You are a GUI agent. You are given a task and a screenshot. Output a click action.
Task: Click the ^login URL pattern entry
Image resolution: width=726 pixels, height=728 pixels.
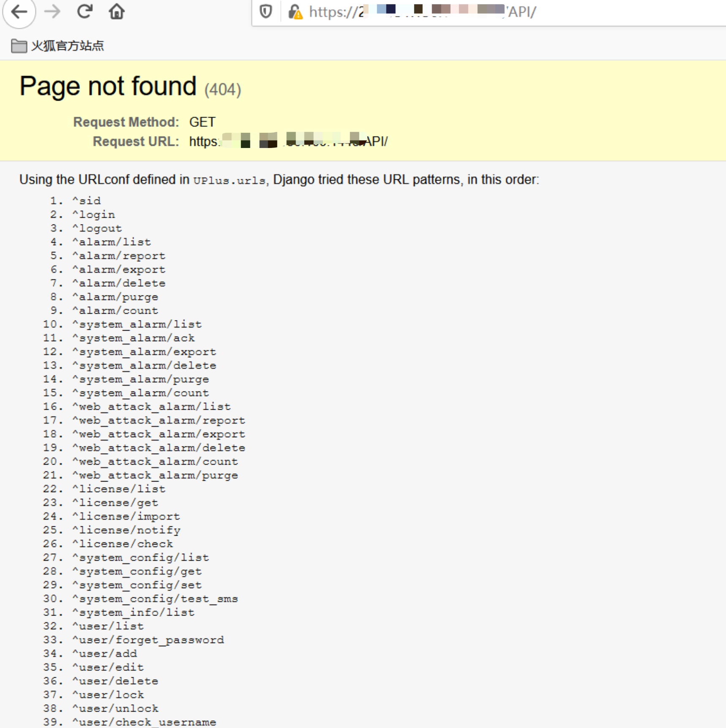tap(93, 215)
